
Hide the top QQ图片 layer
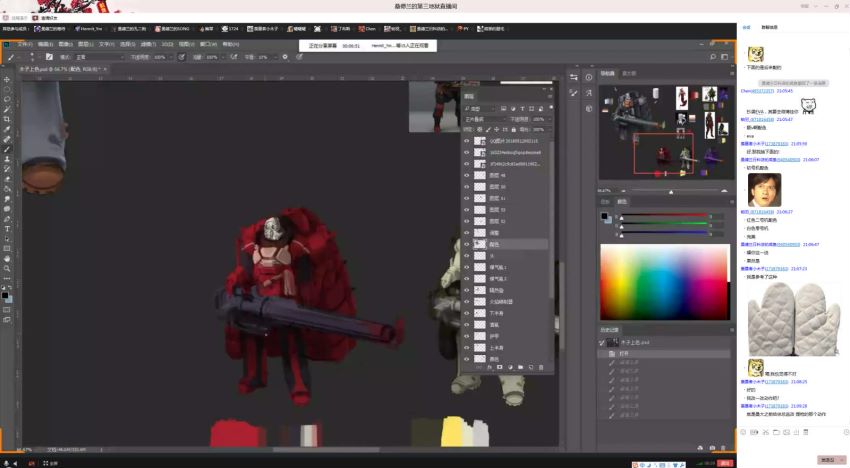click(x=466, y=141)
